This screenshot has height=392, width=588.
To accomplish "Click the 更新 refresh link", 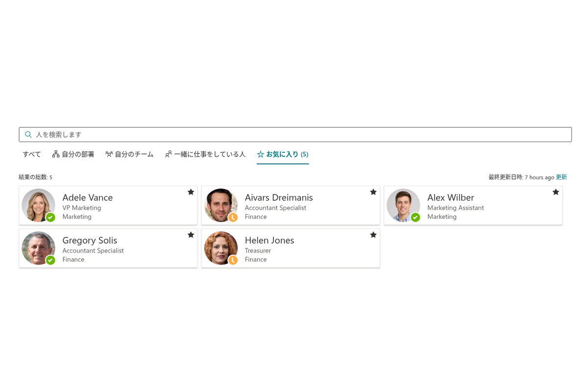I will click(561, 177).
